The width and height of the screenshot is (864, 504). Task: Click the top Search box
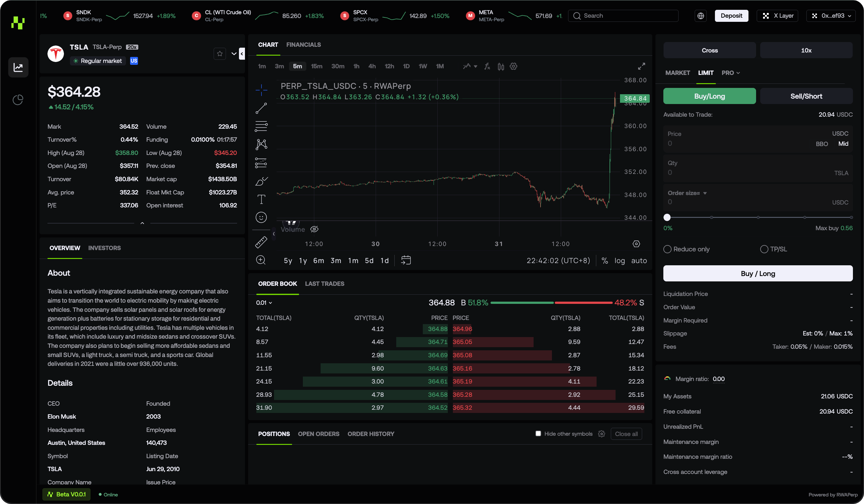623,16
